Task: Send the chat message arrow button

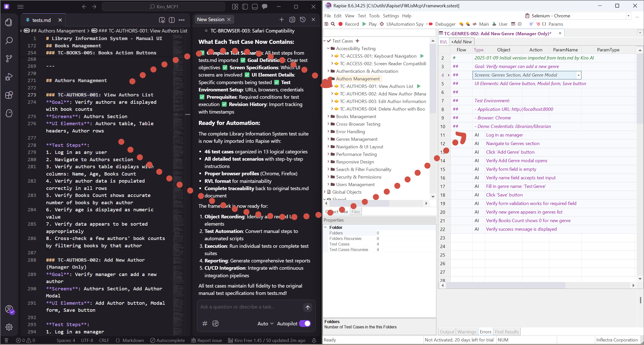Action: pos(308,307)
